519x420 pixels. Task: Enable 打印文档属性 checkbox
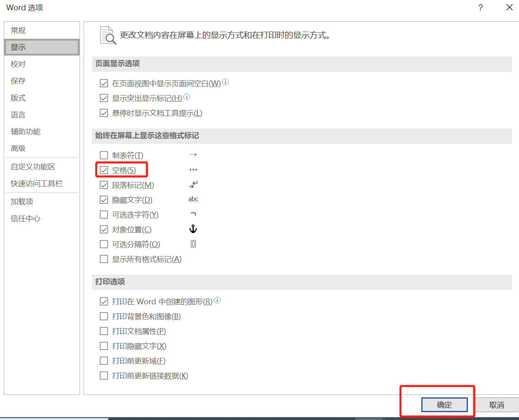[x=104, y=331]
